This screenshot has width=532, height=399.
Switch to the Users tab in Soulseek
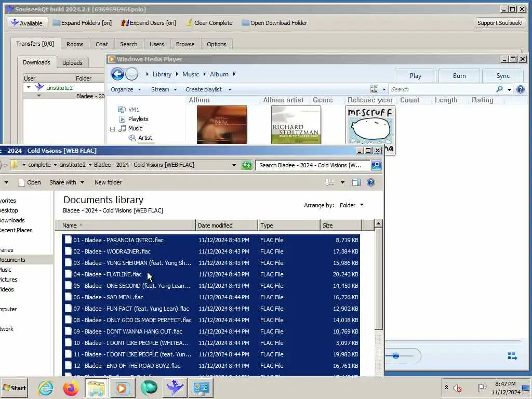click(156, 44)
